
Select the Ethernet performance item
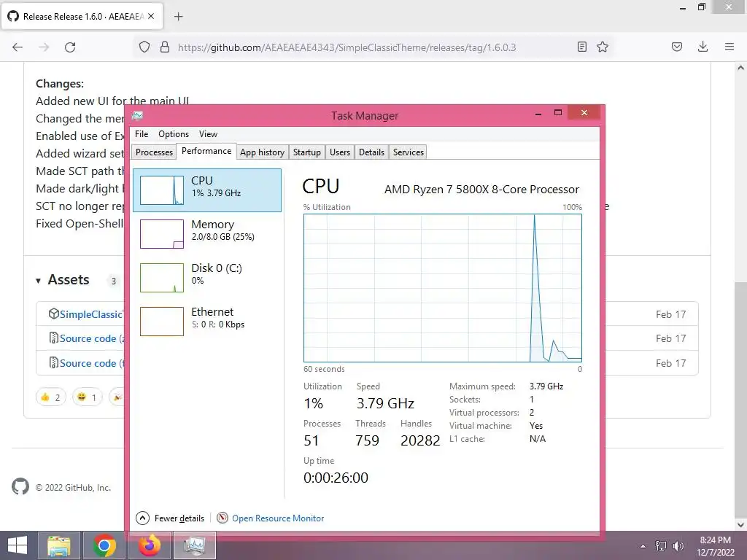[207, 322]
